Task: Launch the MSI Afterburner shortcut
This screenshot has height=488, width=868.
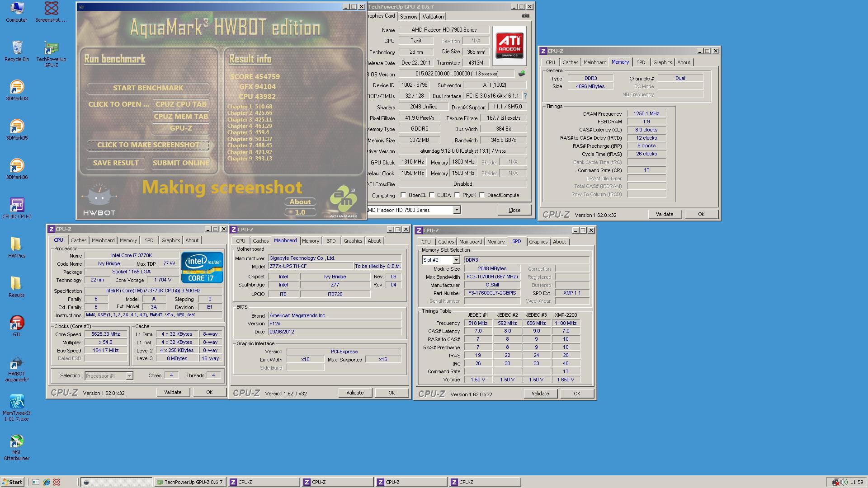Action: (17, 447)
